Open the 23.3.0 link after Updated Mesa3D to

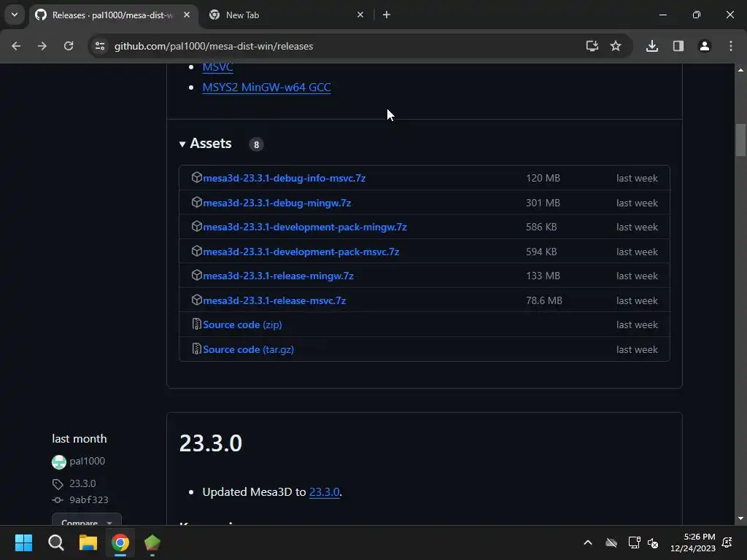[x=325, y=492]
